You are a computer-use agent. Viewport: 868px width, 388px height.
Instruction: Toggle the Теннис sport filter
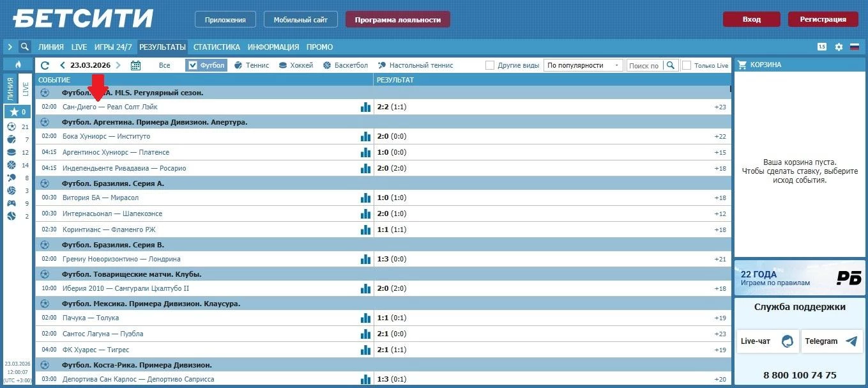252,65
